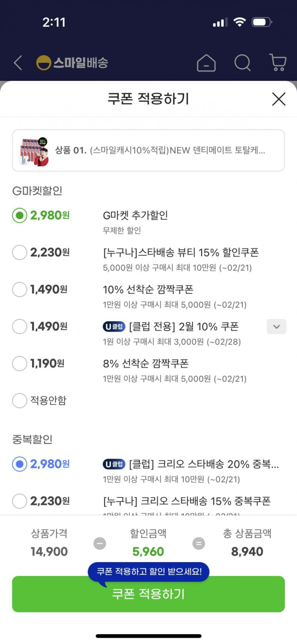Select the G마켓 추가할인 2,980원 radio
Image resolution: width=297 pixels, height=644 pixels.
click(x=20, y=215)
